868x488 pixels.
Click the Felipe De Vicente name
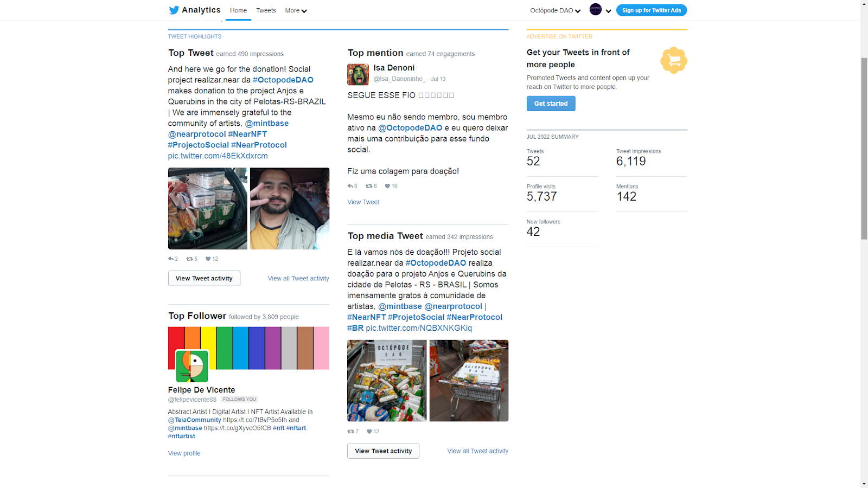(202, 390)
